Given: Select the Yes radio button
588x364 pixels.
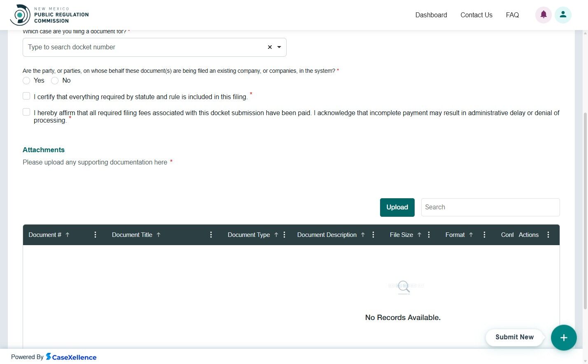Looking at the screenshot, I should coord(26,81).
